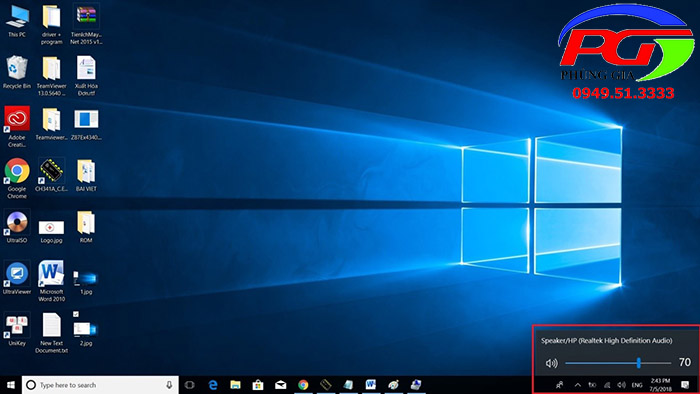Click the 'Type here to search' box
700x394 pixels.
[100, 385]
